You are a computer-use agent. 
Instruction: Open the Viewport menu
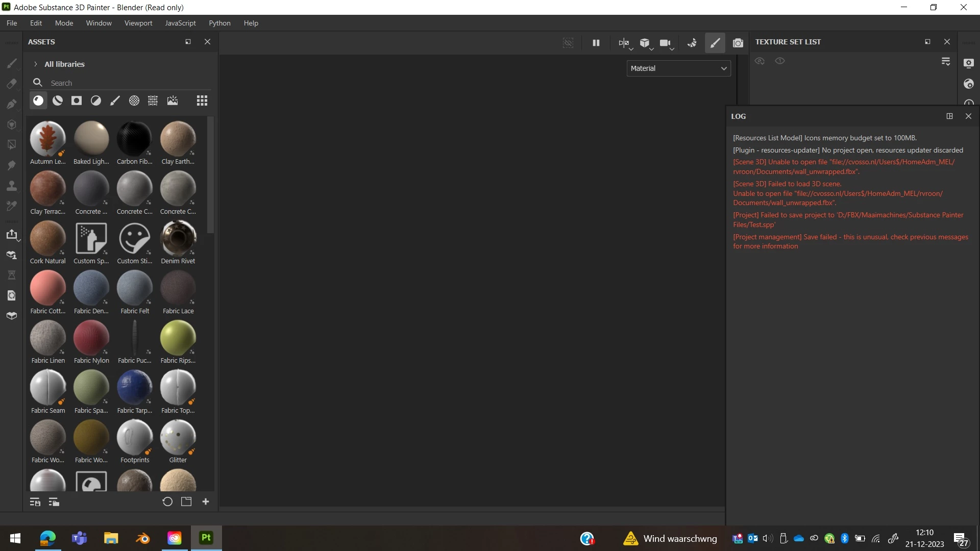click(x=138, y=23)
